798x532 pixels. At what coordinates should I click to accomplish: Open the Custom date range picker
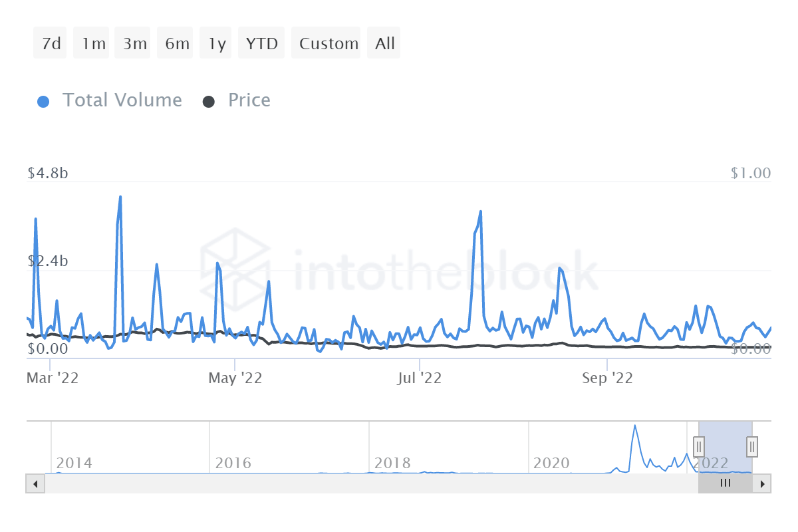pos(329,44)
